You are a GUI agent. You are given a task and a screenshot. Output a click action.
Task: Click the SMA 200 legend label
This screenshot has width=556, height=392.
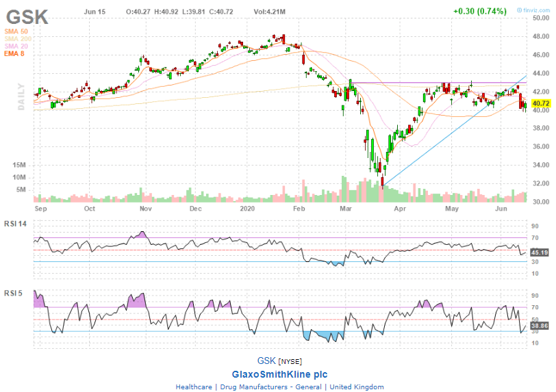[x=18, y=38]
